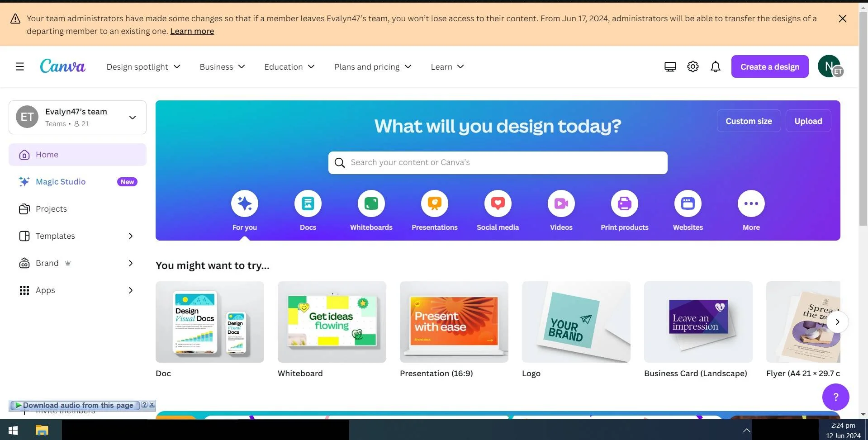868x440 pixels.
Task: Click the Canva logo
Action: pyautogui.click(x=62, y=66)
